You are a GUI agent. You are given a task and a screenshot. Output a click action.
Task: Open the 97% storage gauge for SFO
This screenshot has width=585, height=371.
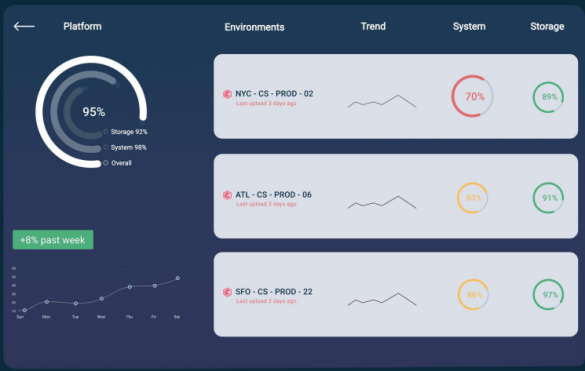click(548, 294)
